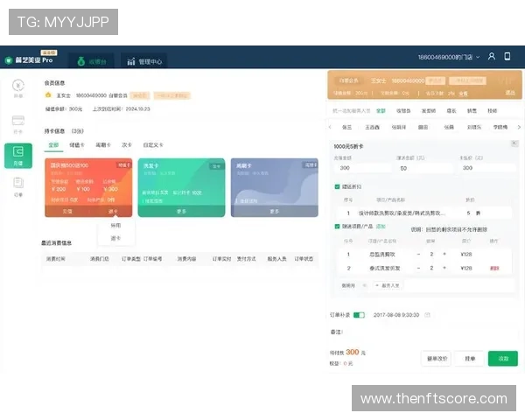Open the 管理中心 management center tab
This screenshot has height=420, width=525.
coord(144,61)
